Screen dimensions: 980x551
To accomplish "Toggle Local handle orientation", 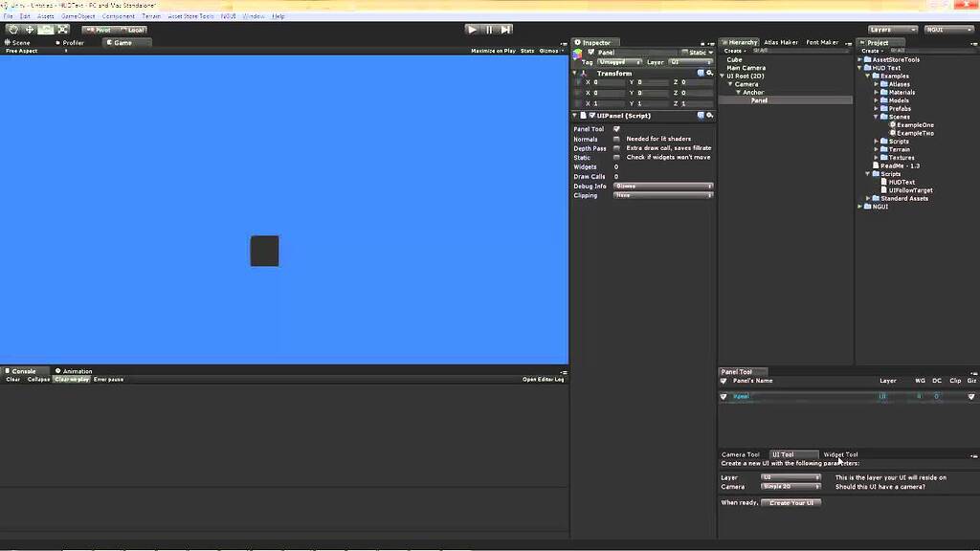I will tap(132, 29).
